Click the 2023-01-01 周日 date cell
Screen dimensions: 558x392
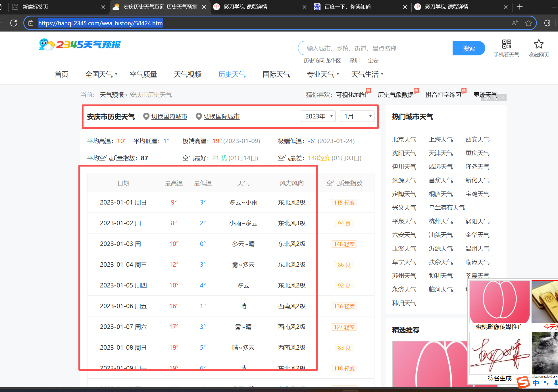click(x=123, y=203)
